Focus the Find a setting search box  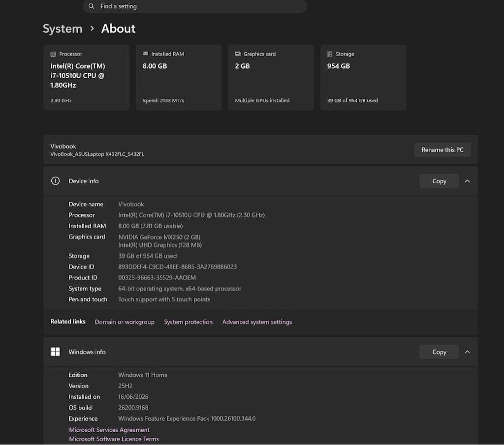click(195, 6)
